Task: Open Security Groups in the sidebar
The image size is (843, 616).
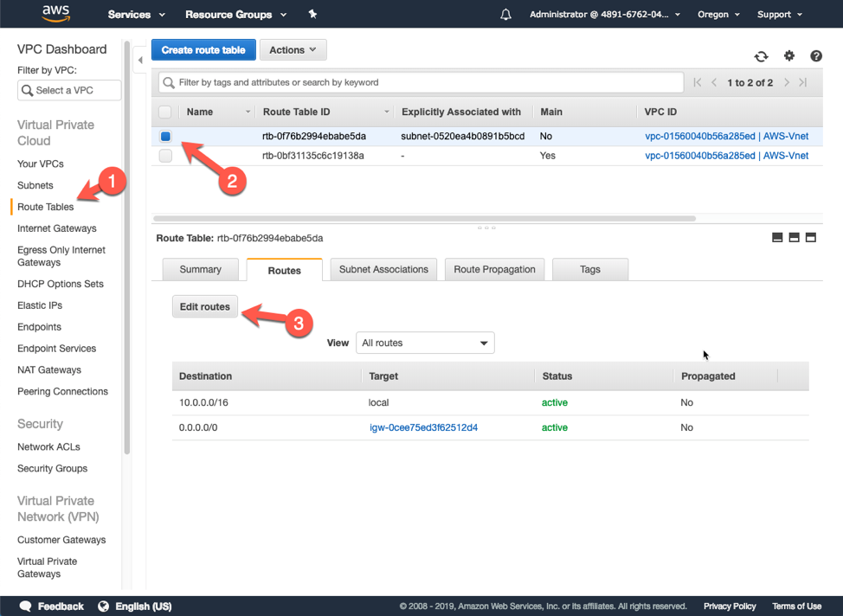Action: (x=52, y=468)
